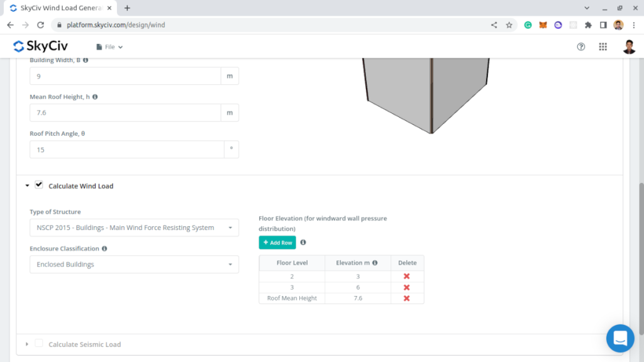644x362 pixels.
Task: Bookmark this page with the star icon
Action: point(509,25)
